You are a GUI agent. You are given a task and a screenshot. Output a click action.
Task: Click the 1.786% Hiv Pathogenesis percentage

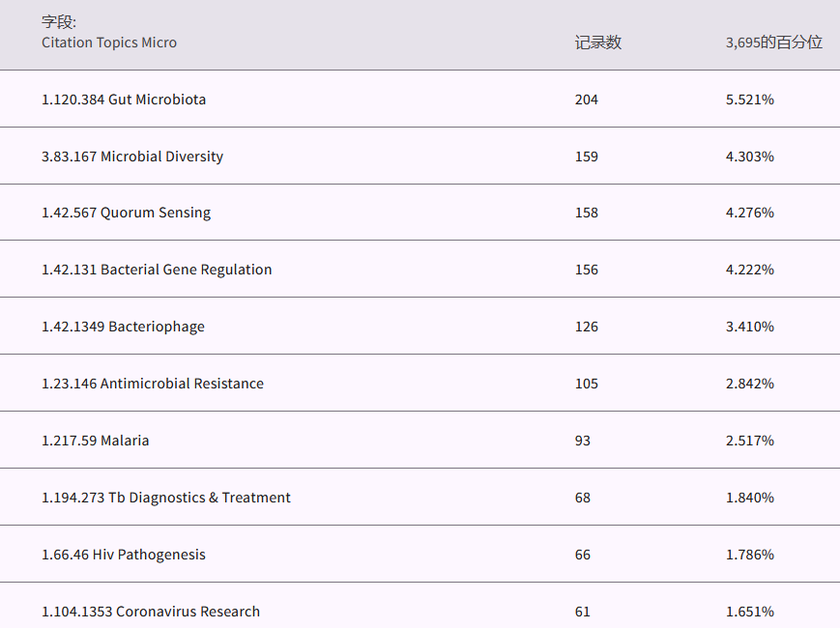point(749,555)
